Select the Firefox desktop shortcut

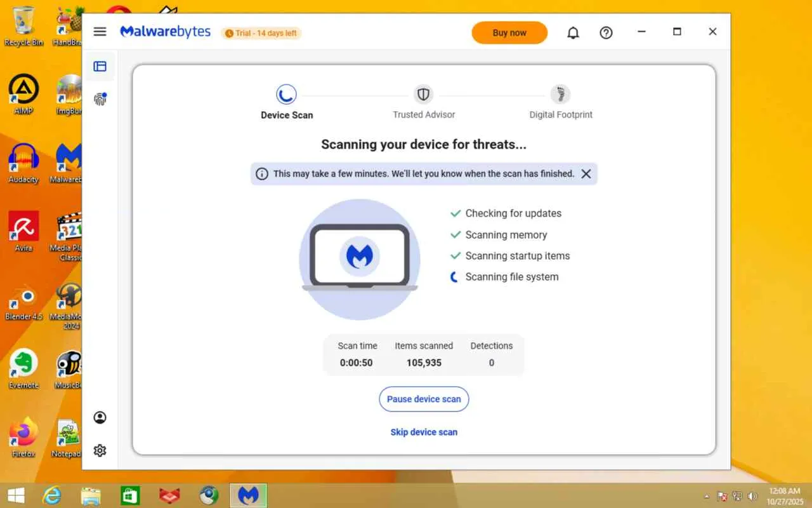tap(23, 438)
